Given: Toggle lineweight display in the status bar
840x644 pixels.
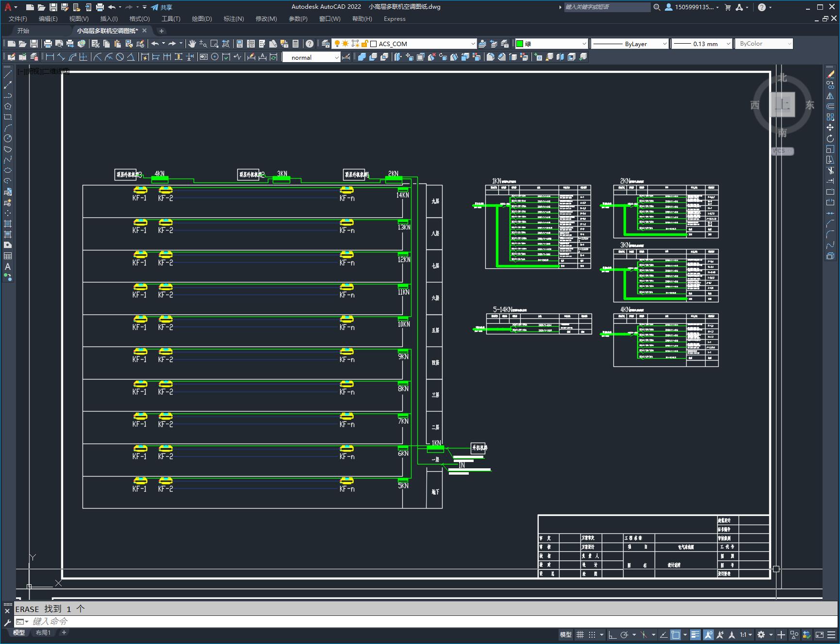Looking at the screenshot, I should 695,634.
